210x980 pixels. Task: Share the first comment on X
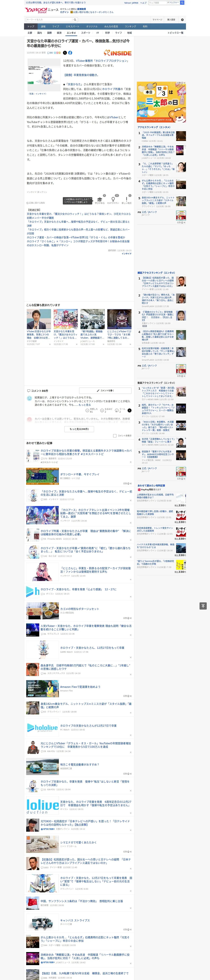(x=129, y=410)
